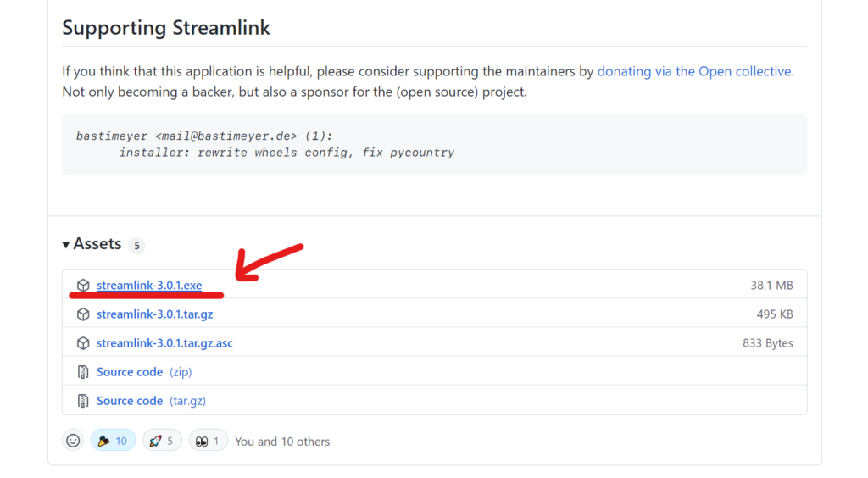This screenshot has width=868, height=478.
Task: Download streamlink-3.0.1.exe installer
Action: [149, 285]
